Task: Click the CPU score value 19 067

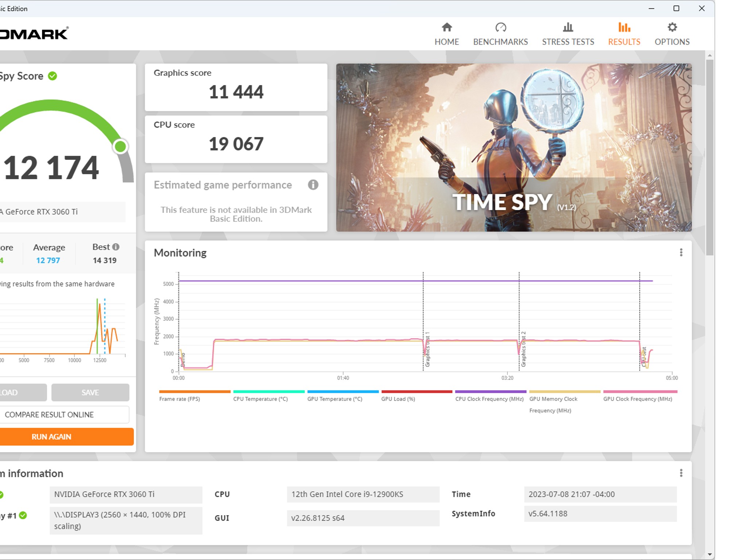Action: (236, 144)
